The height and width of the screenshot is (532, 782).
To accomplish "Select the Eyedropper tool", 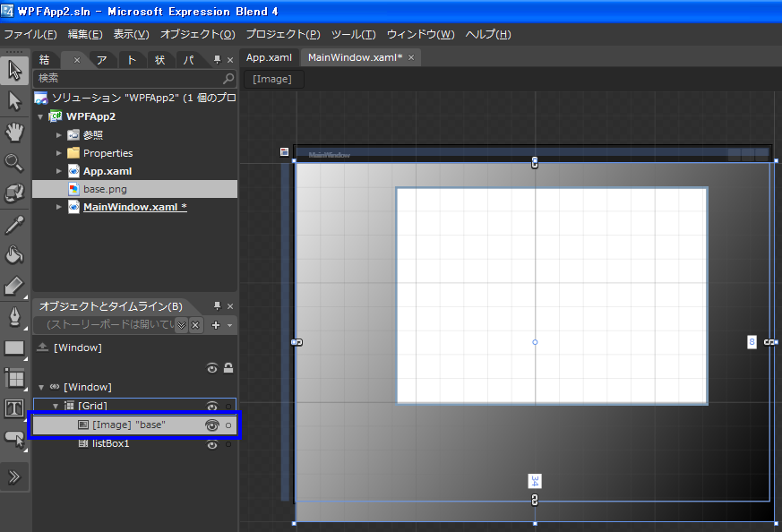I will click(x=14, y=225).
